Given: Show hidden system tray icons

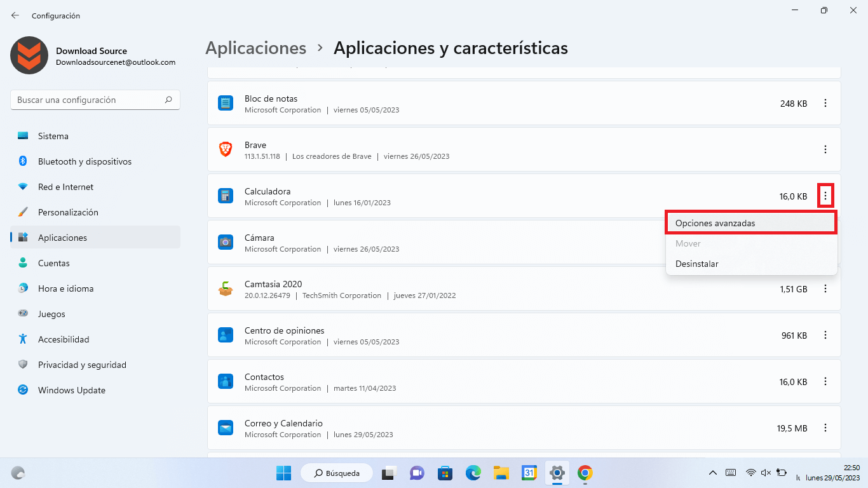Looking at the screenshot, I should click(x=713, y=473).
